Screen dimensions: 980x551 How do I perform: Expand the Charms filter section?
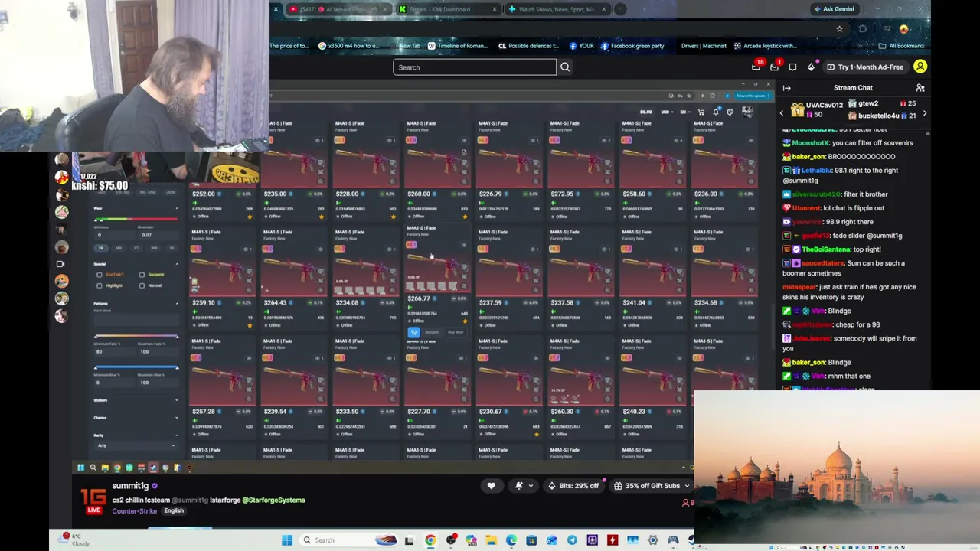[177, 418]
